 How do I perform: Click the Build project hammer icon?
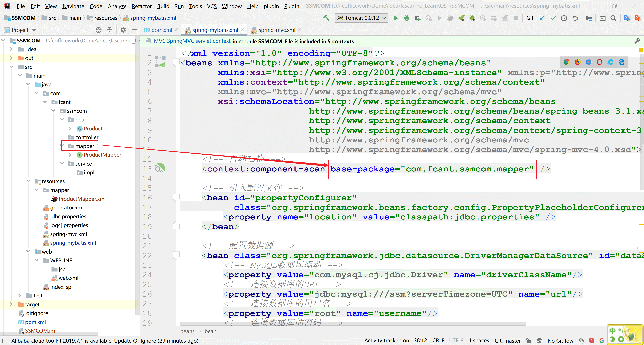pyautogui.click(x=327, y=18)
